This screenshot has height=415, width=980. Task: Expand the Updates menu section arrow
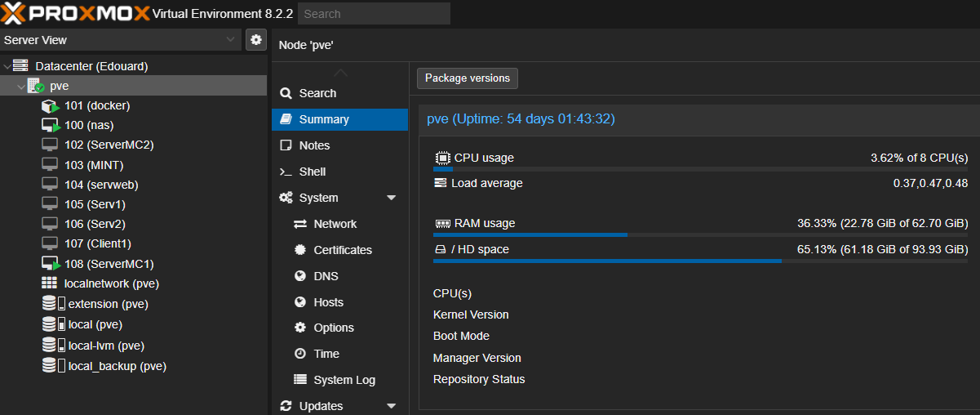coord(391,406)
